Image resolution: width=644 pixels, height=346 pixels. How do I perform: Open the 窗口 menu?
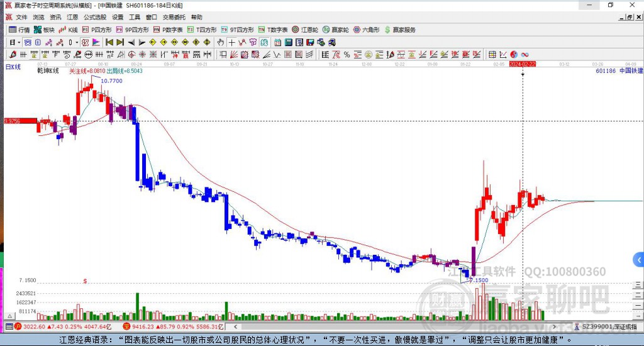pos(152,17)
